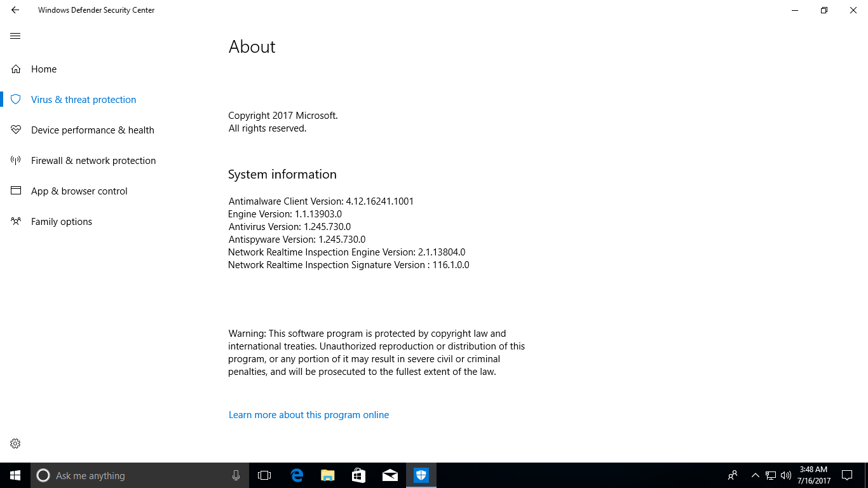Go to Home in sidebar
Viewport: 868px width, 488px height.
[44, 69]
